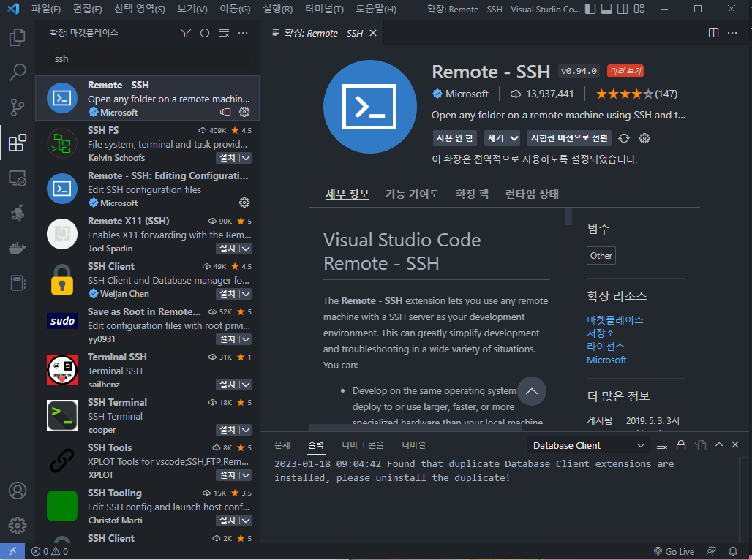The image size is (752, 560).
Task: Open the Explorer view in activity bar
Action: click(18, 37)
